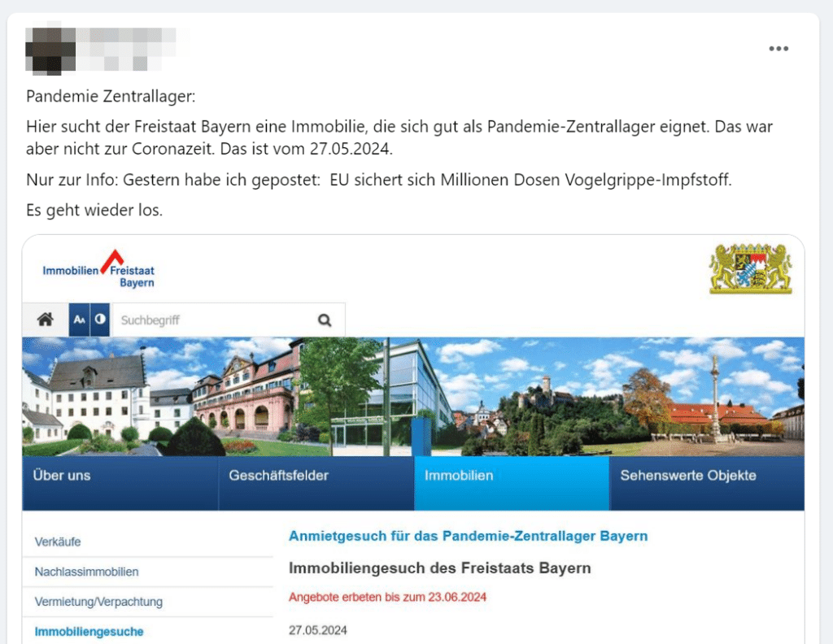Open the blurred poster's profile picture
The width and height of the screenshot is (833, 644).
(50, 48)
